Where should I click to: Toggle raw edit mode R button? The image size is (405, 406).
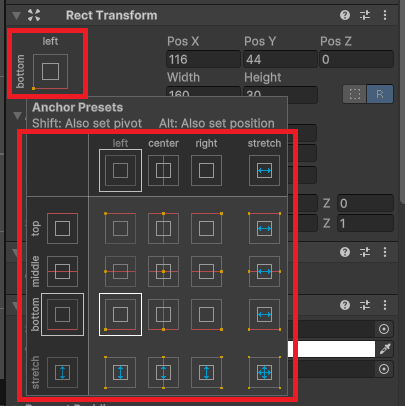click(x=380, y=94)
